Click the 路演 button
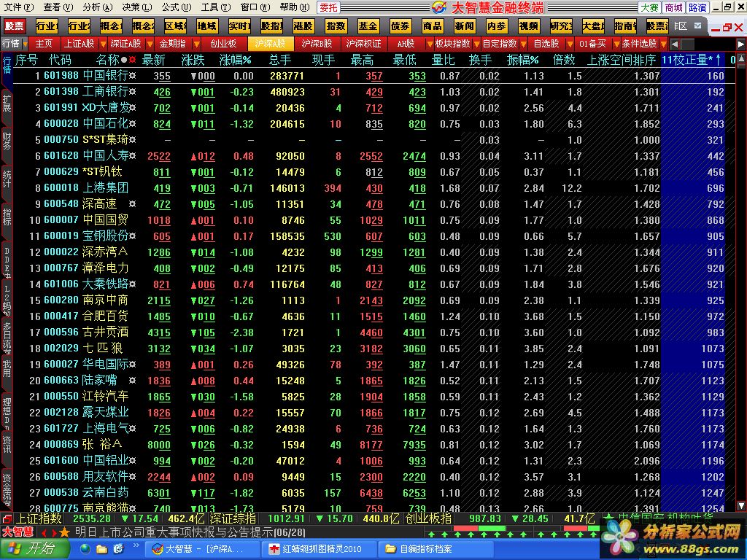 697,7
